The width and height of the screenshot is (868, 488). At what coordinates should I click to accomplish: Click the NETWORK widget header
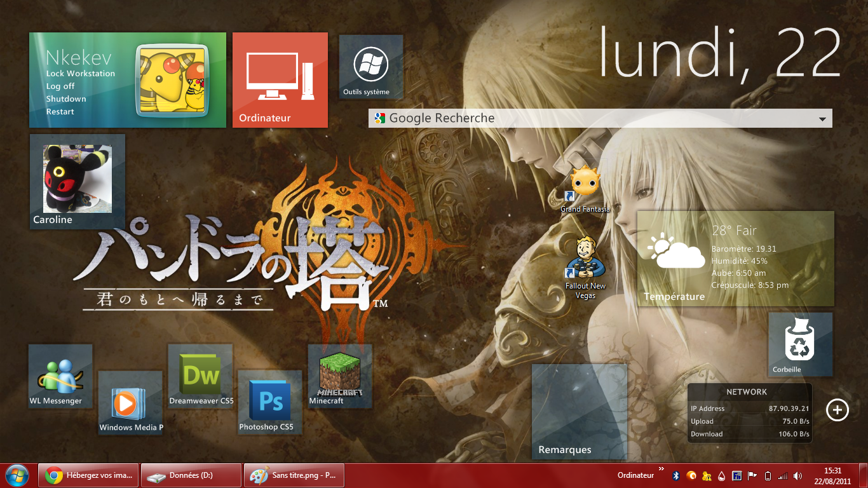click(x=747, y=392)
